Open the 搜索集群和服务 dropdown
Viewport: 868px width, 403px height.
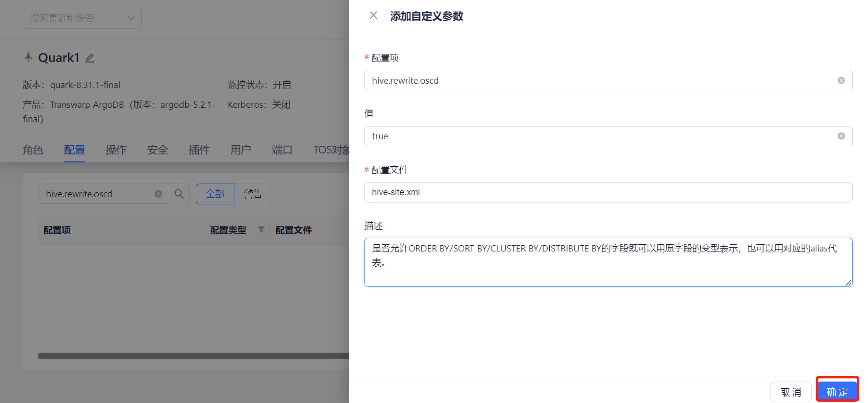pos(82,18)
